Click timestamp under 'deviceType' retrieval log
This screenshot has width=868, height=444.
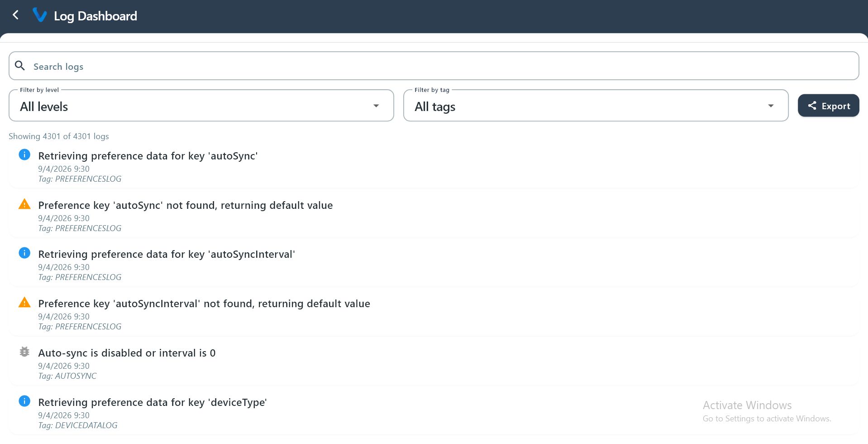coord(64,415)
